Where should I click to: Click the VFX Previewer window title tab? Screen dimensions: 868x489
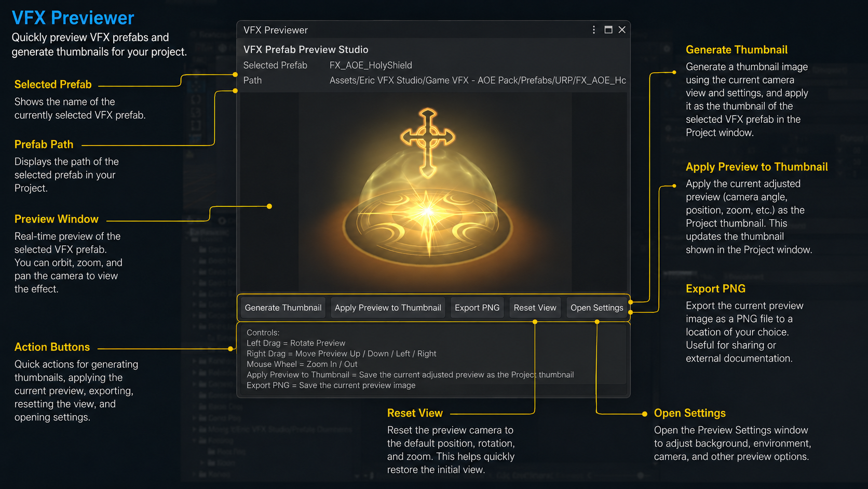click(x=276, y=30)
